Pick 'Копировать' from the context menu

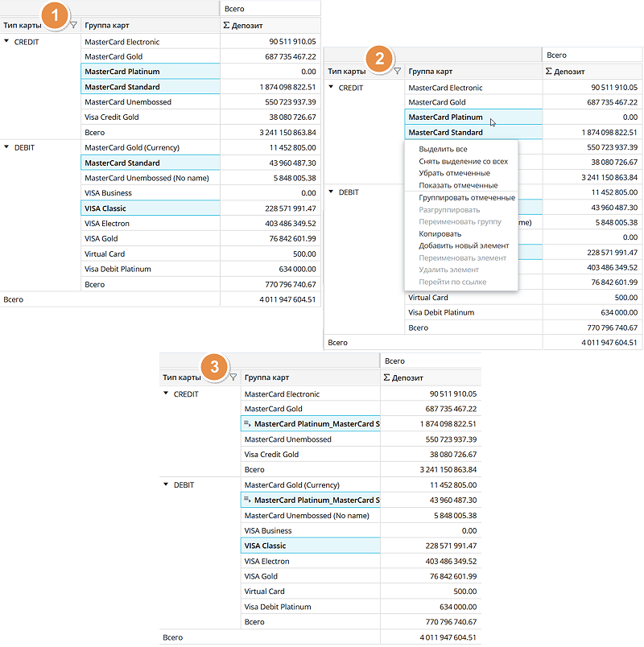click(x=440, y=234)
